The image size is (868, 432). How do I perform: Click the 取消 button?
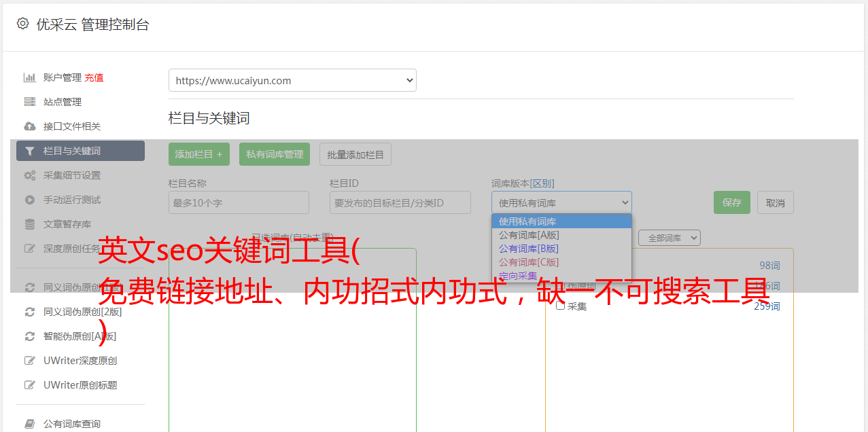coord(776,202)
